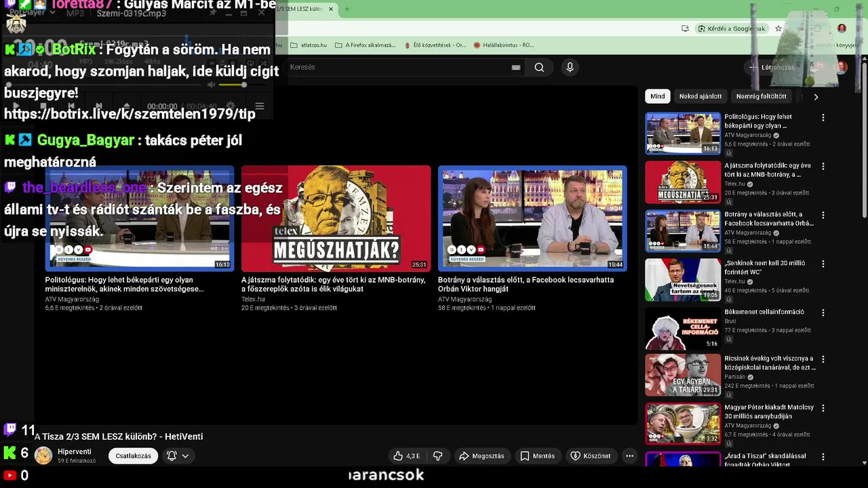Open sidebar thumbnail Politológus 16:13

pos(683,133)
